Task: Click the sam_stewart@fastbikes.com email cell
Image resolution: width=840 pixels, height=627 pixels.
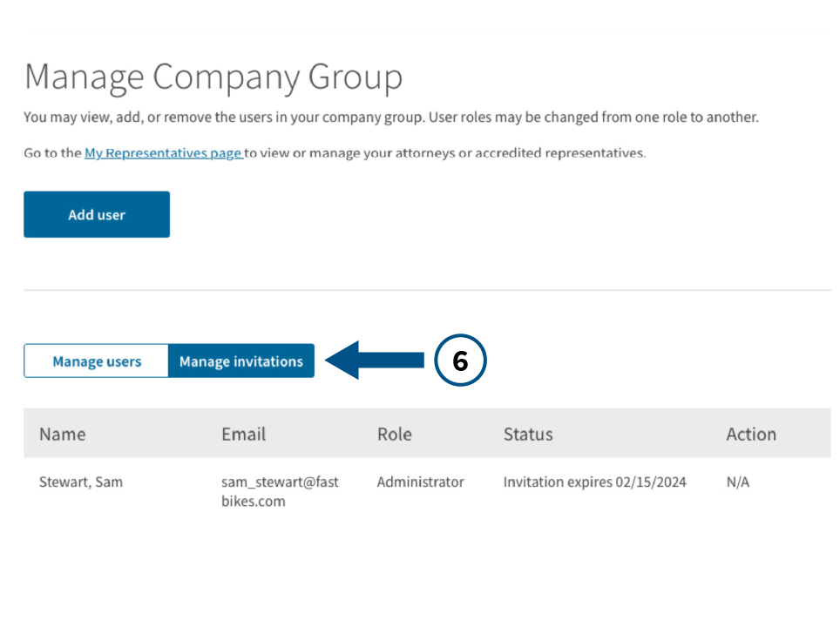Action: 279,491
